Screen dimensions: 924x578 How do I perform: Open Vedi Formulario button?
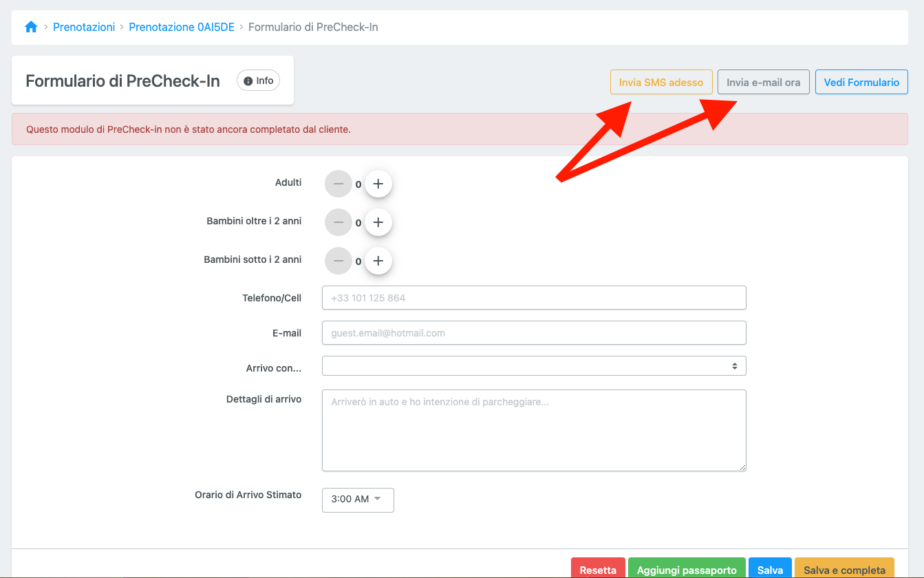coord(861,83)
